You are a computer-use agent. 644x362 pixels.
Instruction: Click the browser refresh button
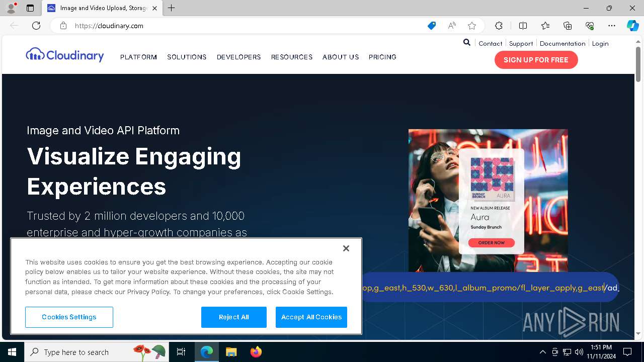click(x=36, y=26)
